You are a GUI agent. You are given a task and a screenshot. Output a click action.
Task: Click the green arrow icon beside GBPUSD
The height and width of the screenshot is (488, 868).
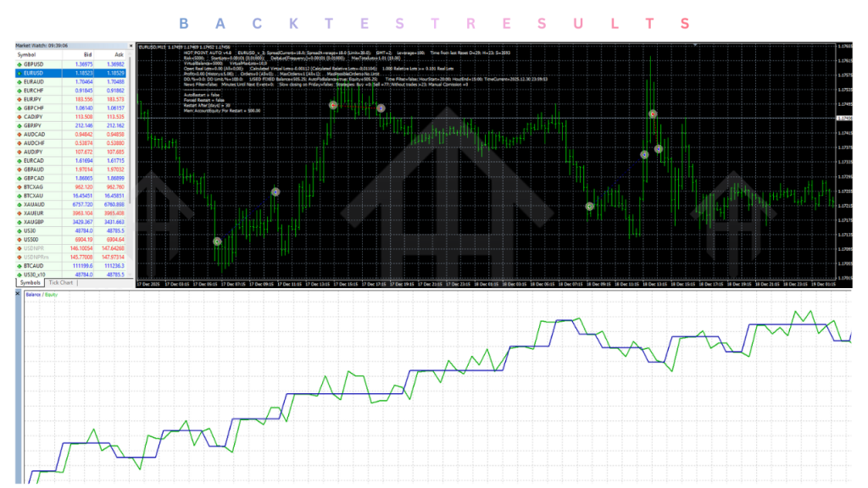(x=20, y=64)
